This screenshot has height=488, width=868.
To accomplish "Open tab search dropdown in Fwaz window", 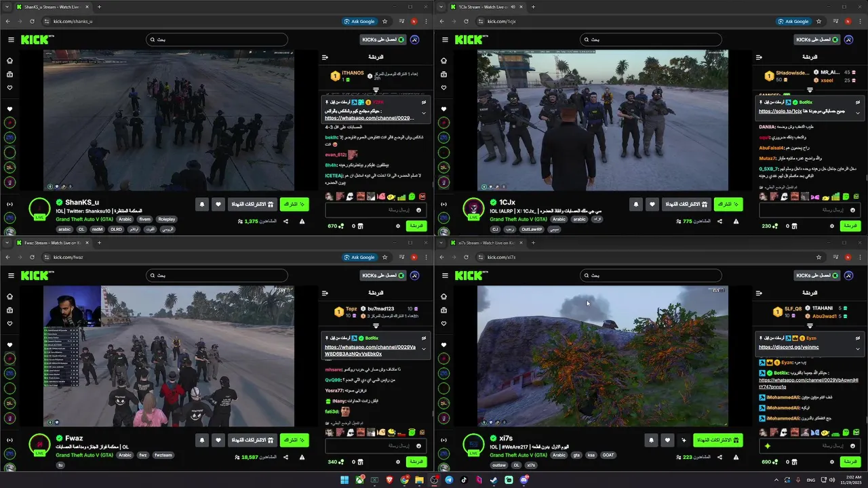I will [8, 243].
